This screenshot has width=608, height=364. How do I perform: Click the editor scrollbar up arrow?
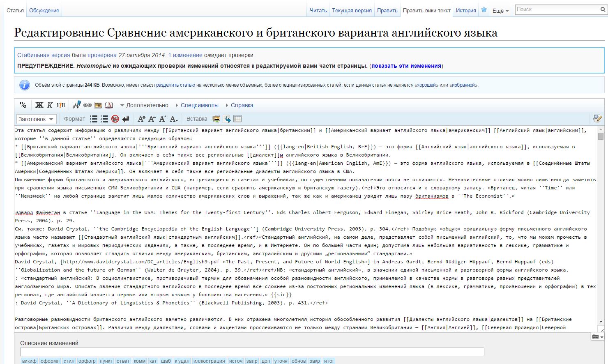601,129
